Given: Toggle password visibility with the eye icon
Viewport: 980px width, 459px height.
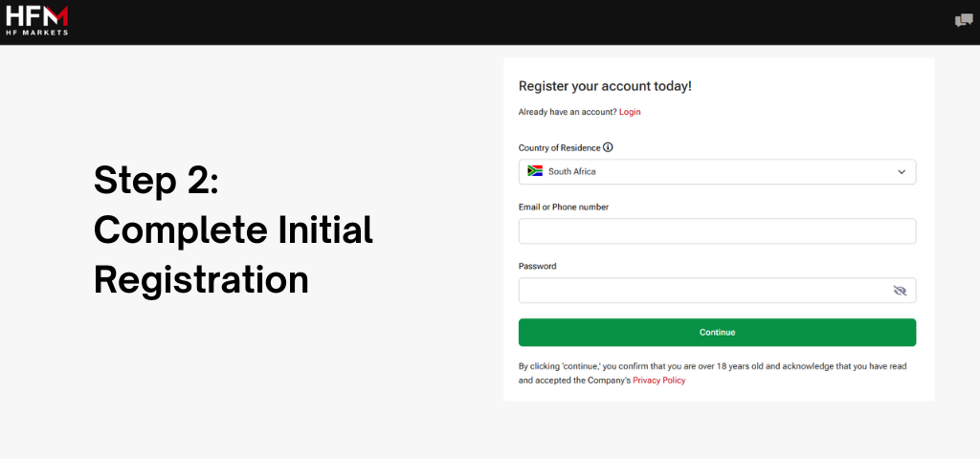Looking at the screenshot, I should (x=899, y=290).
